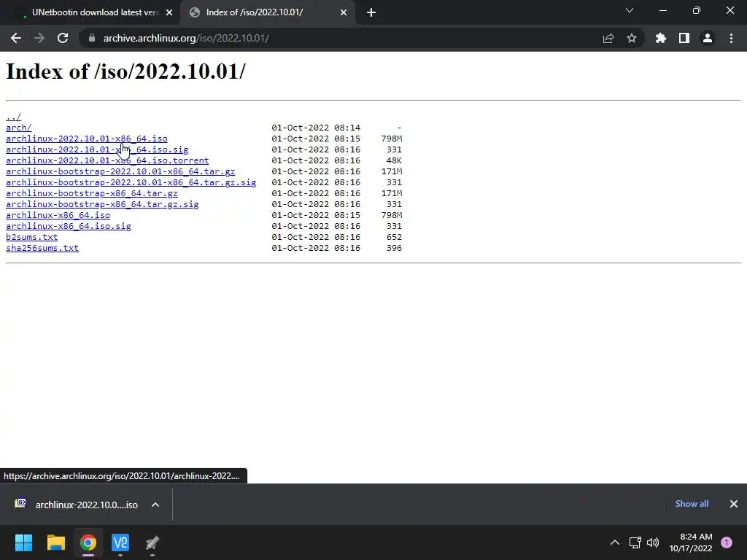This screenshot has width=747, height=560.
Task: Expand the download item options chevron
Action: [155, 505]
